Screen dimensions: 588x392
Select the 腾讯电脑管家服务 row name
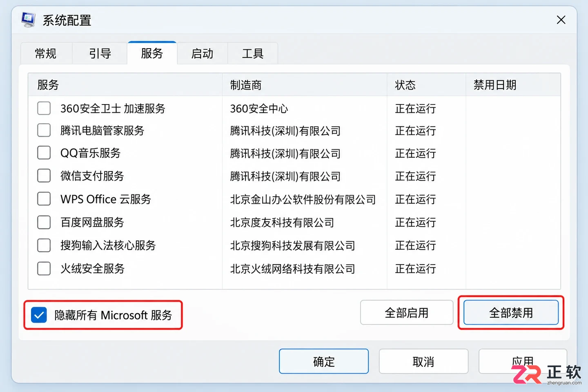pos(102,130)
